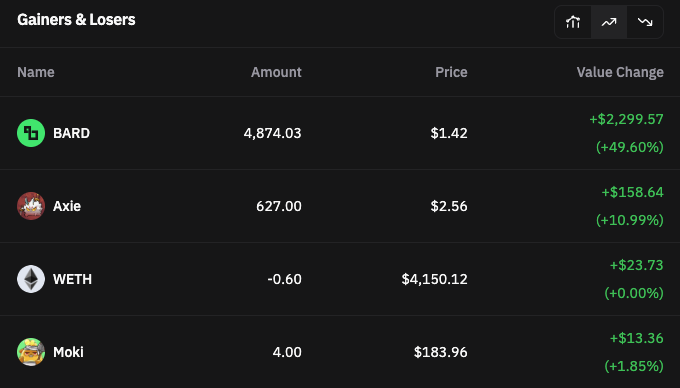
Task: Open the WETH token name link
Action: coord(72,279)
